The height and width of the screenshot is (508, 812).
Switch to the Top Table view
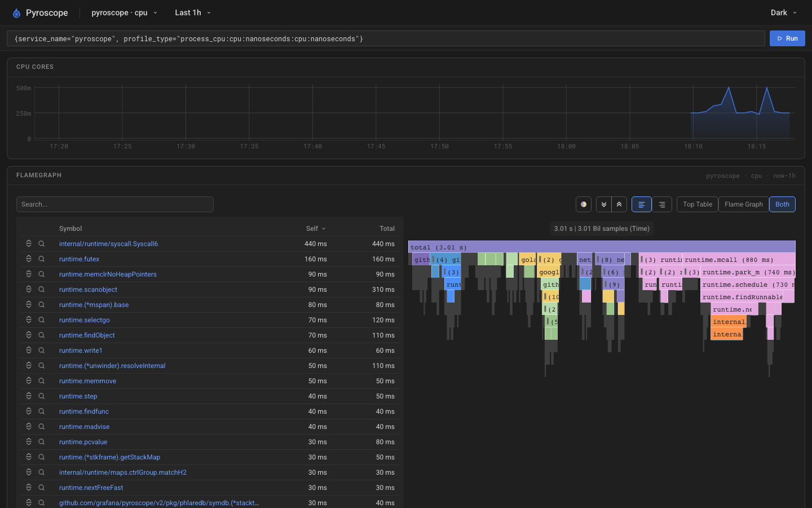pos(698,204)
